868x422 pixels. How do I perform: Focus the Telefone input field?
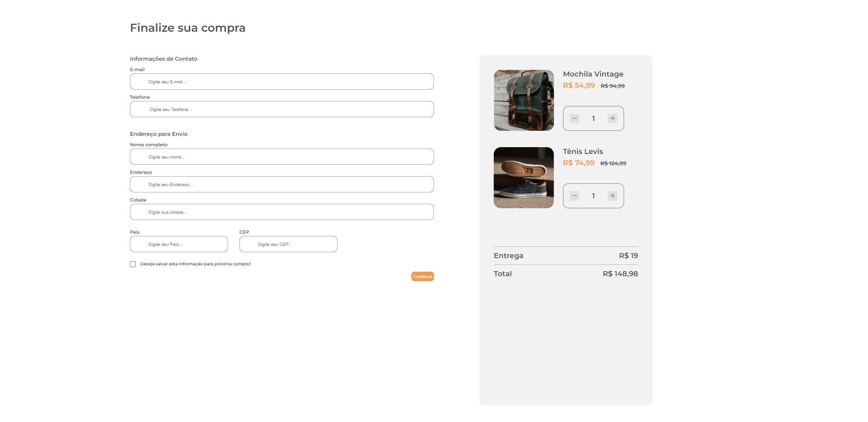(281, 109)
